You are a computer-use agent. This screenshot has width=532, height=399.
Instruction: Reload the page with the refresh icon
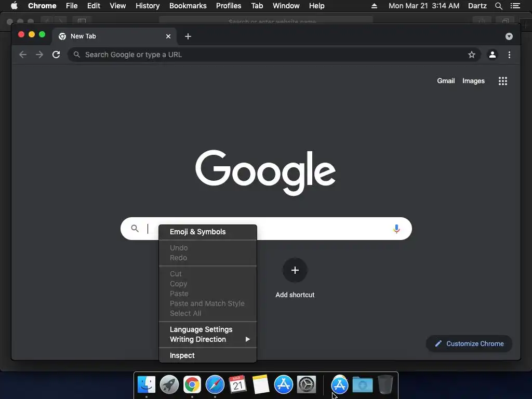click(x=56, y=55)
